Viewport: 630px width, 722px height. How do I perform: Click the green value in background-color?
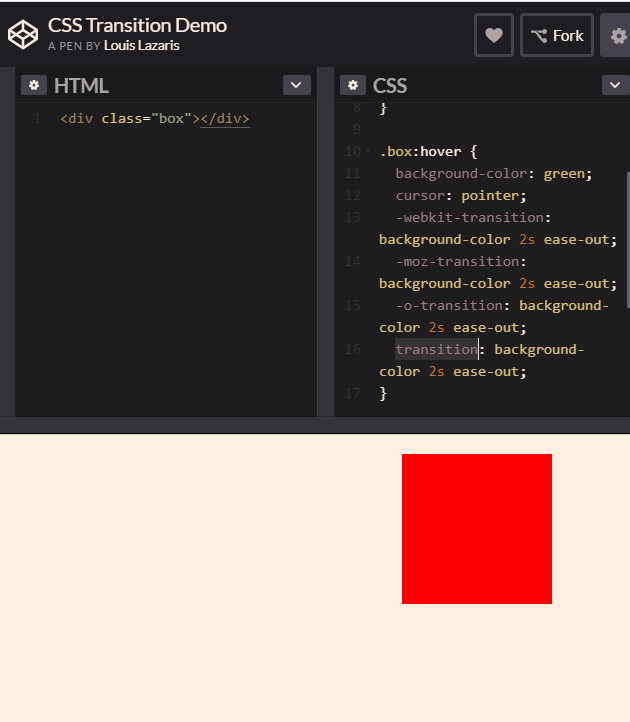click(568, 173)
